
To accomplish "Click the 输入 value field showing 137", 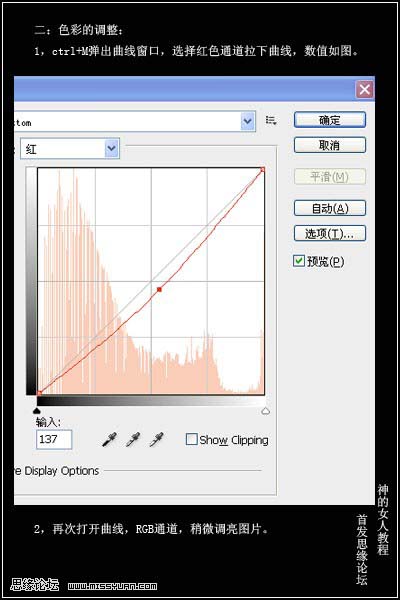I will point(54,439).
